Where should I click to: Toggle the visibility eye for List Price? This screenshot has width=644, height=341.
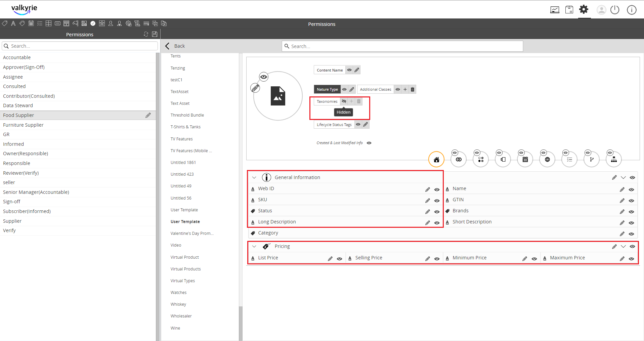click(340, 259)
